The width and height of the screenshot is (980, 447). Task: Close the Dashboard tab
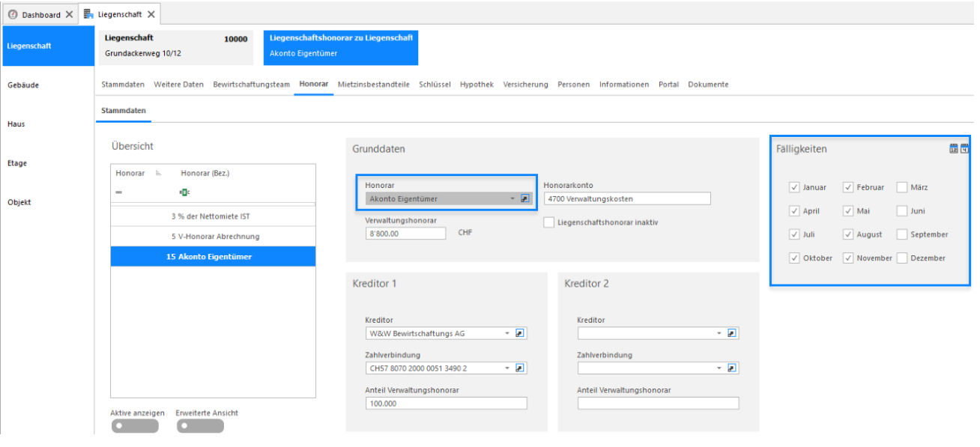[x=70, y=15]
